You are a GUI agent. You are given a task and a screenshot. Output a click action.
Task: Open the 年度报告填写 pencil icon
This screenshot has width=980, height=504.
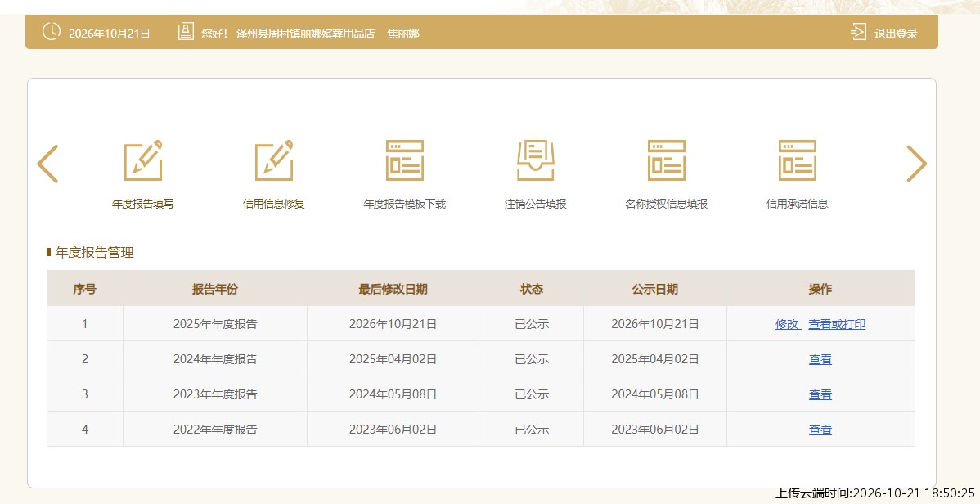click(x=143, y=160)
